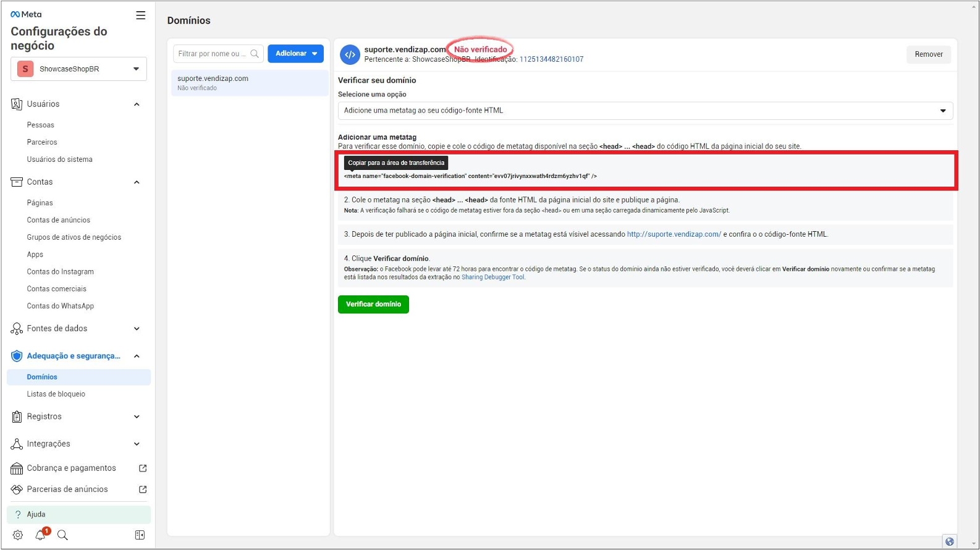Screen dimensions: 980x550
Task: Open the ShowcaseShopBR business account dropdown
Action: [x=78, y=69]
